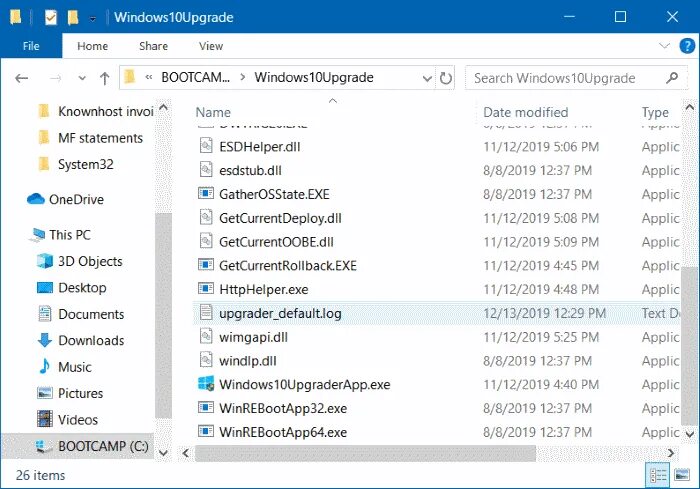Select the WinREBootApp32.exe icon
The width and height of the screenshot is (700, 489).
pyautogui.click(x=206, y=407)
